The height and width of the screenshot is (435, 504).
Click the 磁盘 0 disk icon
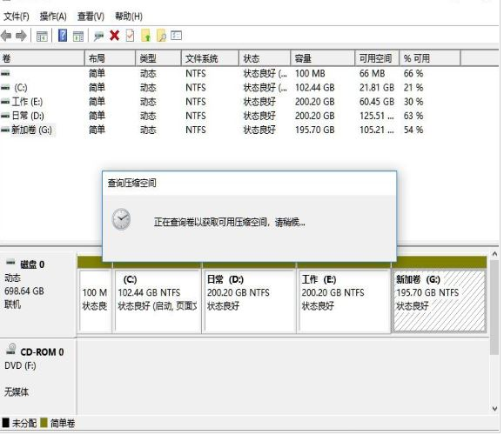click(10, 262)
